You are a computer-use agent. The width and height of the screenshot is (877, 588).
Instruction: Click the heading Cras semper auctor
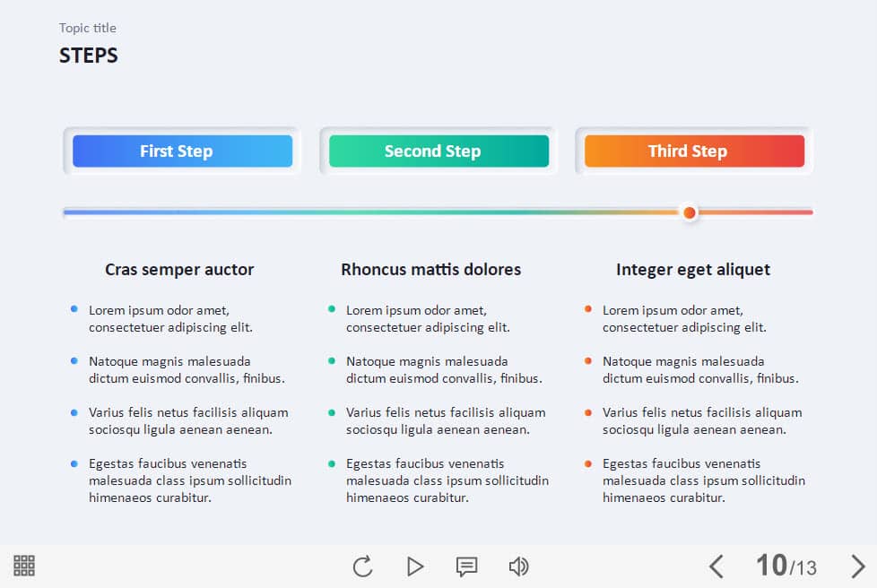(179, 269)
